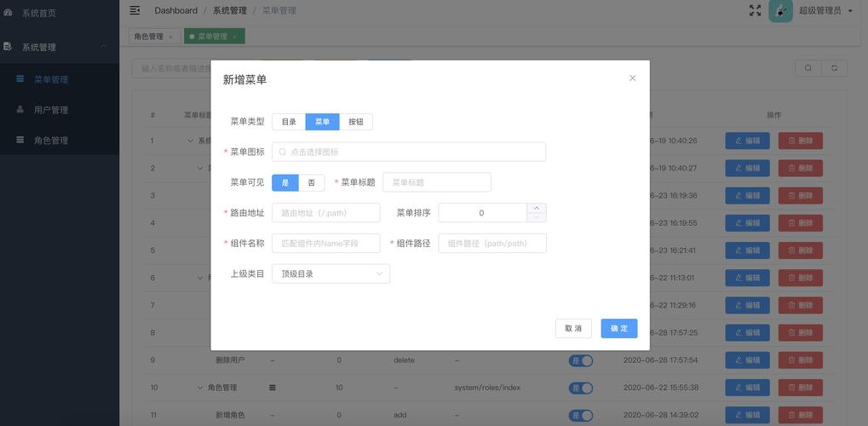This screenshot has height=426, width=868.
Task: Click the dashboard icon beside 系统首页
Action: [7, 13]
